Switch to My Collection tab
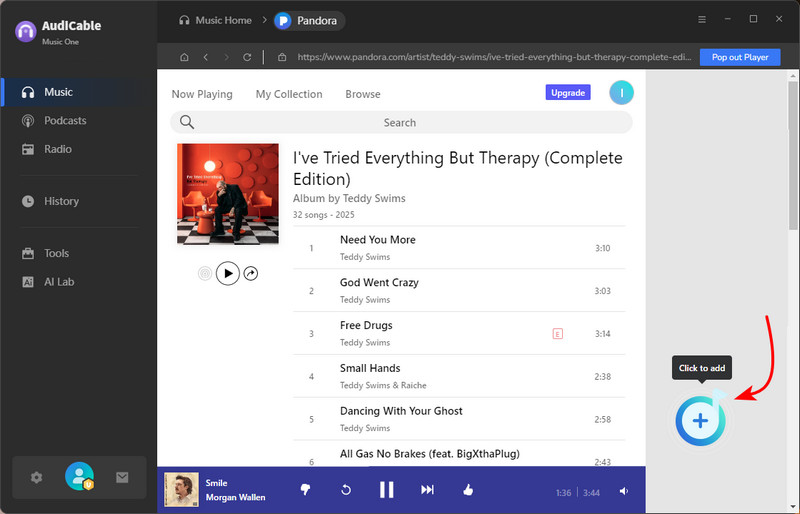The width and height of the screenshot is (800, 514). pyautogui.click(x=289, y=94)
